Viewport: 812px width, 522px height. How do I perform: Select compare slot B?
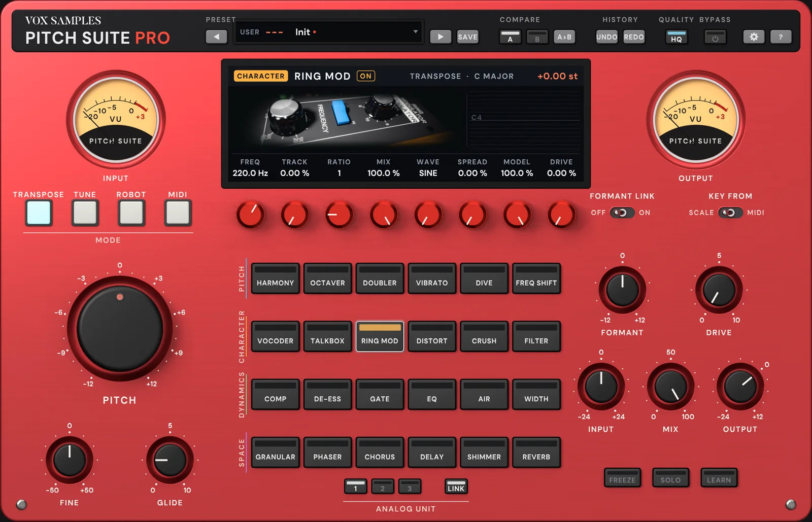537,37
